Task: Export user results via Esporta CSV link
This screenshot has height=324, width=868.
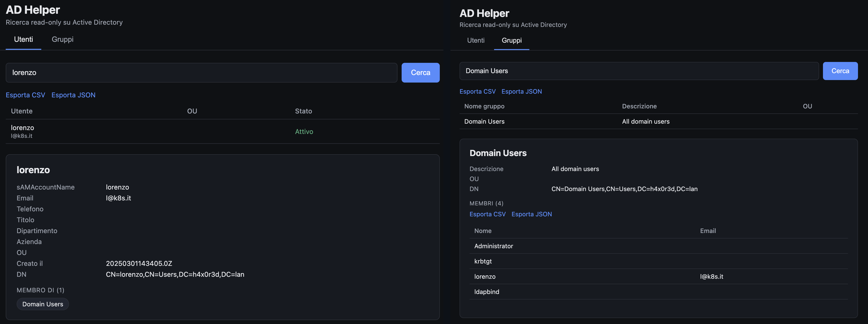Action: point(25,95)
